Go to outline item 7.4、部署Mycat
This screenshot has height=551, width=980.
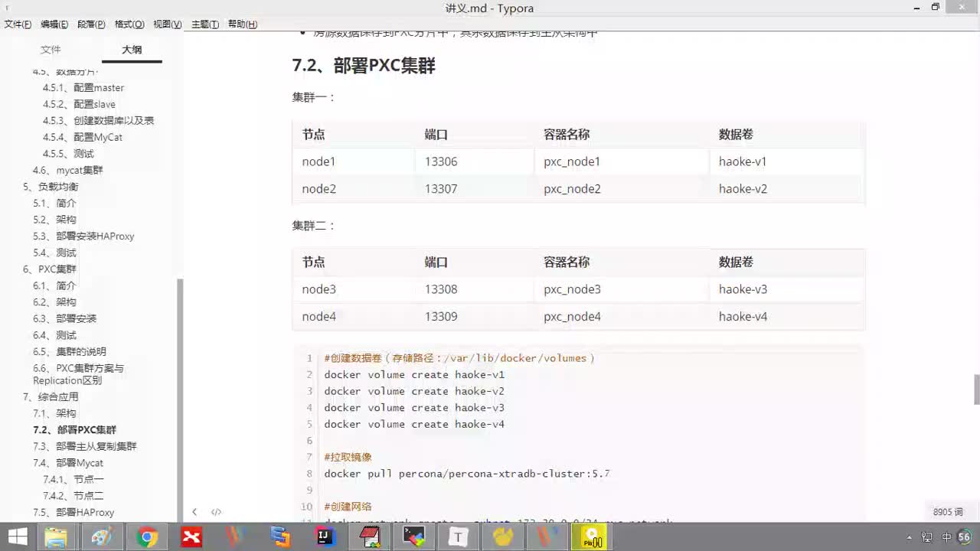click(68, 463)
